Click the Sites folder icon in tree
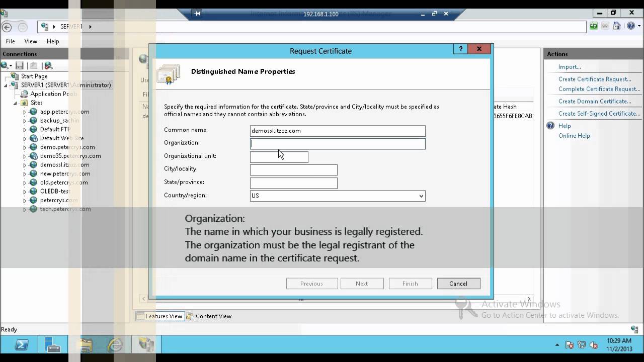This screenshot has width=644, height=362. pos(24,103)
